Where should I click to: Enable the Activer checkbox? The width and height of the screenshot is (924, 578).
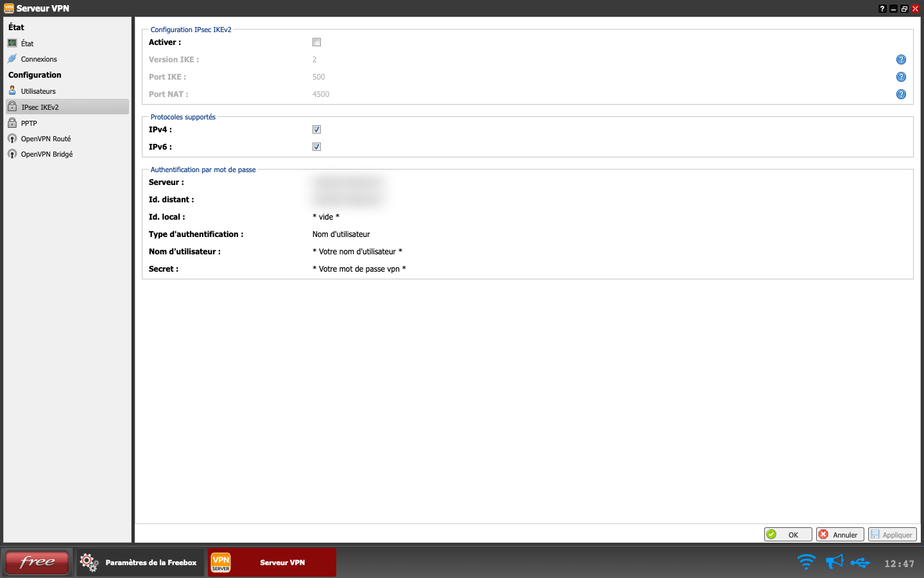[x=316, y=42]
